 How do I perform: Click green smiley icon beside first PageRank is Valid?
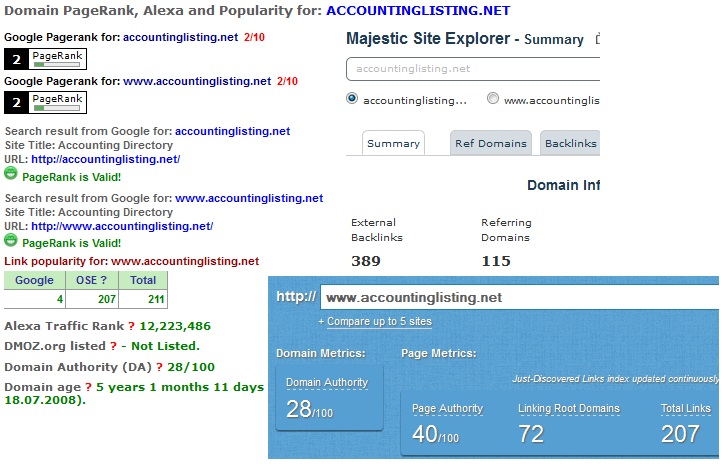point(11,174)
